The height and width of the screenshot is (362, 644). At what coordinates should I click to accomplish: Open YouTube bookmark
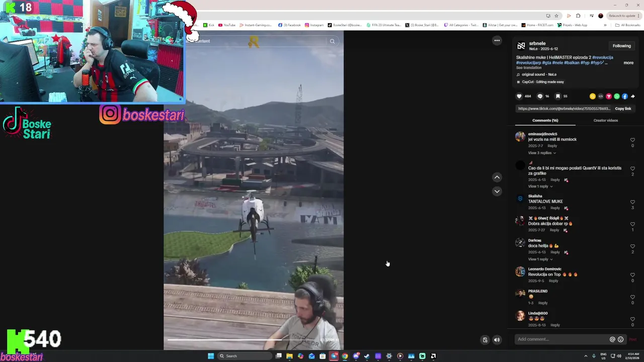(x=227, y=25)
